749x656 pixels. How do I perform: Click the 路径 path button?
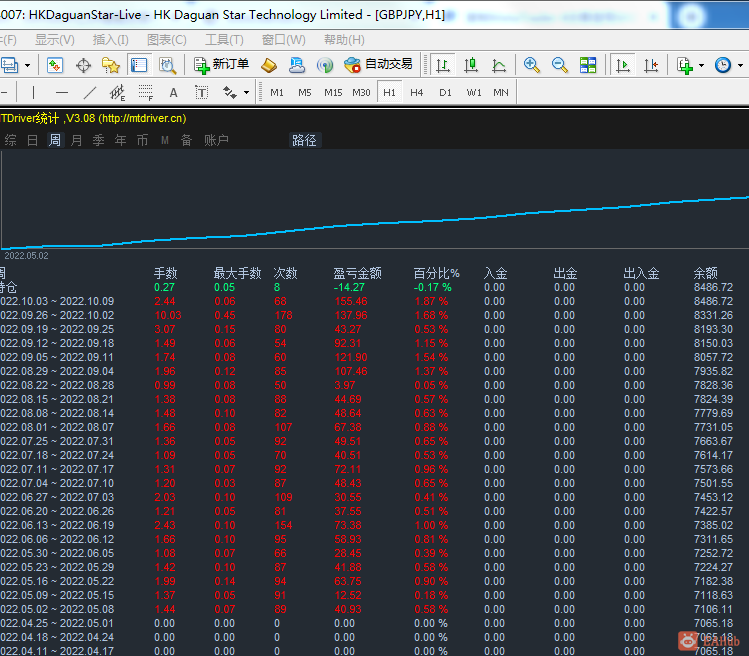305,140
